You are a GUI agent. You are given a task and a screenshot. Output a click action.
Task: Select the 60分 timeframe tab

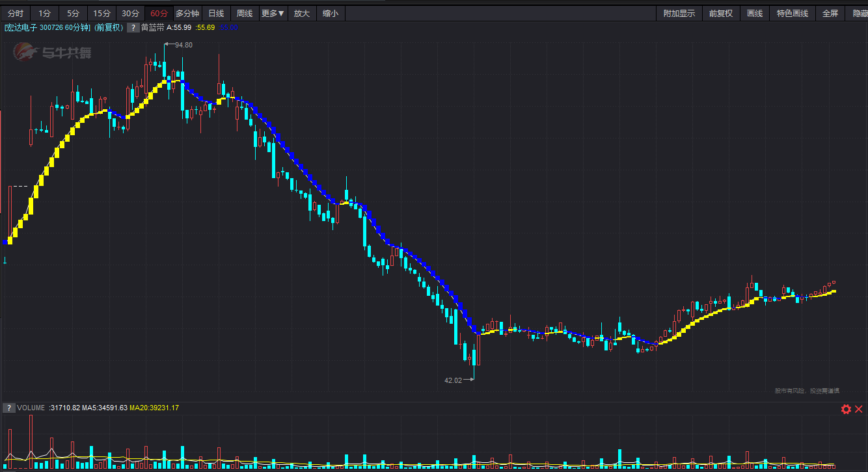[x=159, y=13]
